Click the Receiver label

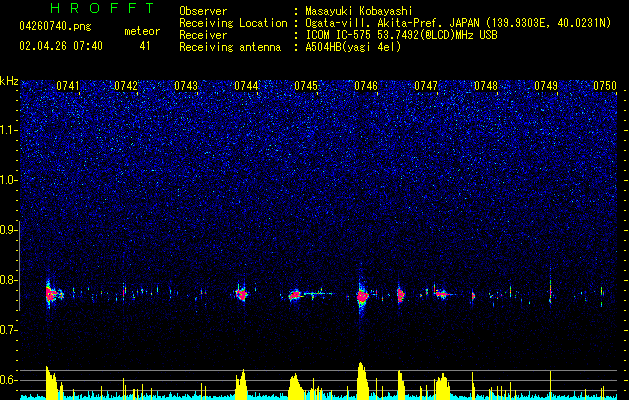tap(203, 35)
